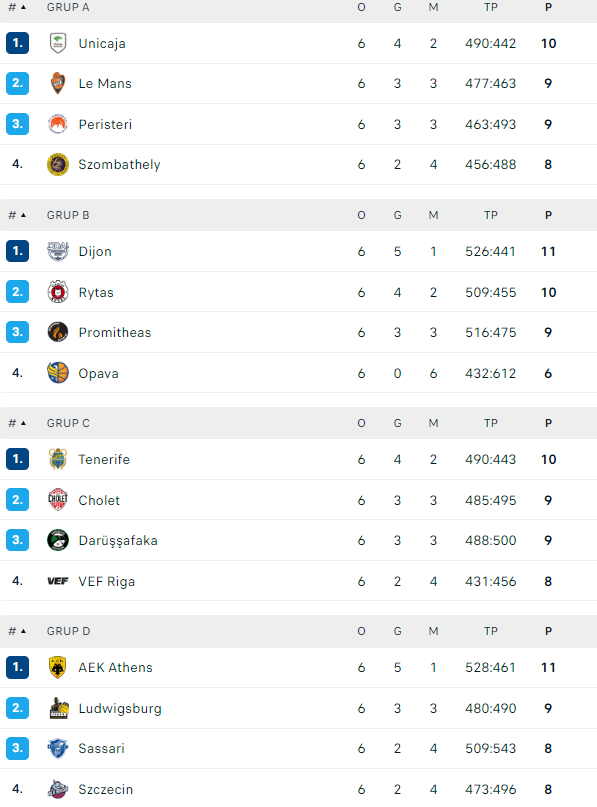The width and height of the screenshot is (597, 807).
Task: Click the Le Mans team logo
Action: tap(58, 83)
